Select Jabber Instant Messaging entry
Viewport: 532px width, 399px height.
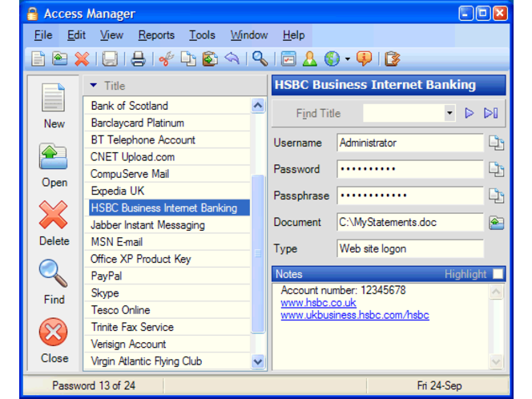click(x=167, y=225)
